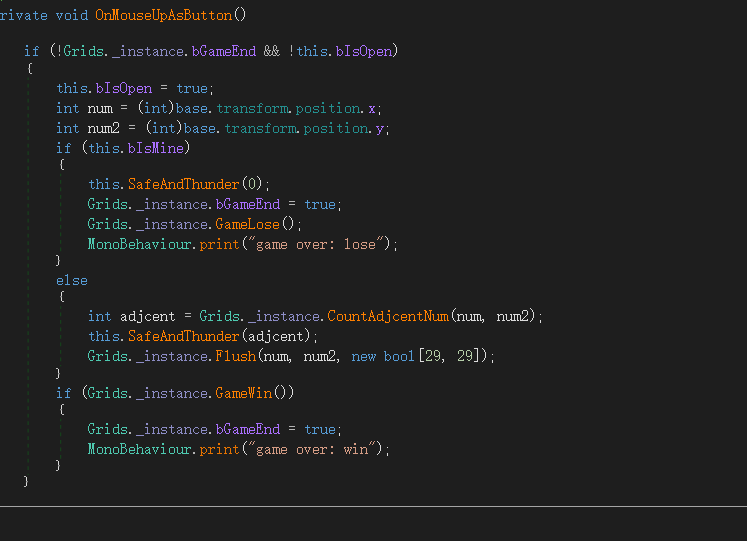Image resolution: width=747 pixels, height=541 pixels.
Task: Click true in the this.bIsOpen assignment
Action: click(192, 89)
